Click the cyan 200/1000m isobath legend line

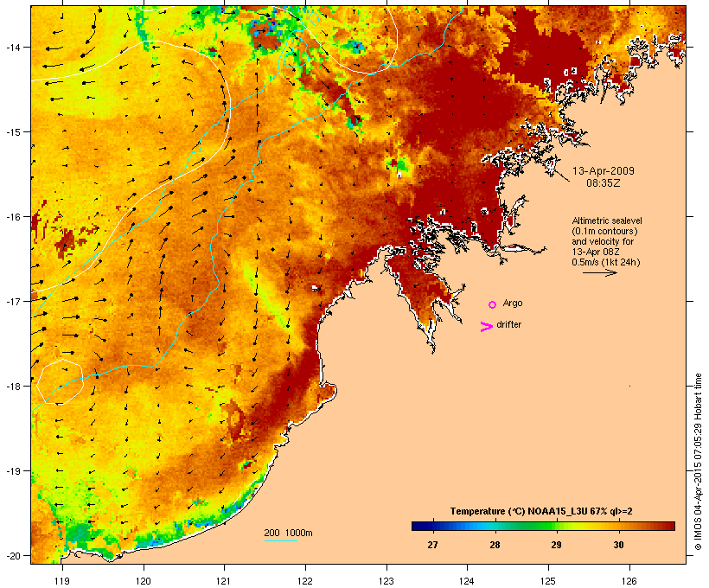coord(280,540)
